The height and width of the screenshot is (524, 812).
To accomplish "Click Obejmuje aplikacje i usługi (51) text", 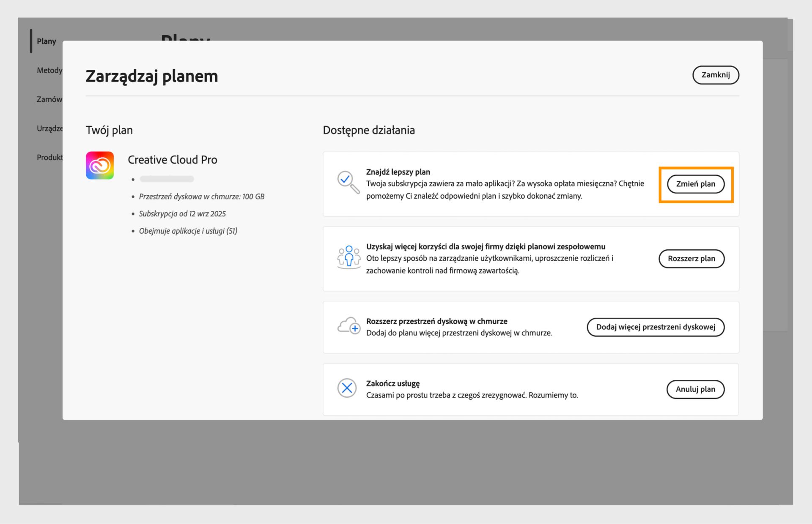I will [188, 231].
